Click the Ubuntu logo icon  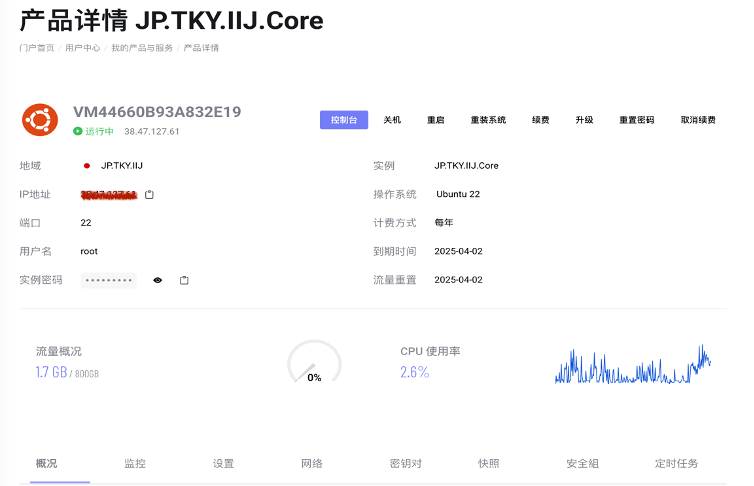(40, 120)
